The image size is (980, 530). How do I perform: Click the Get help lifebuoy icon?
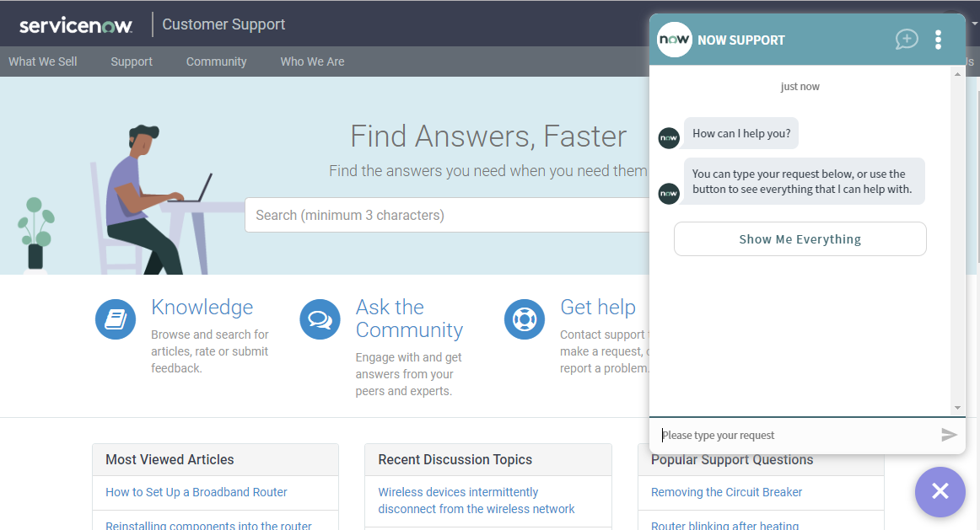pyautogui.click(x=525, y=319)
